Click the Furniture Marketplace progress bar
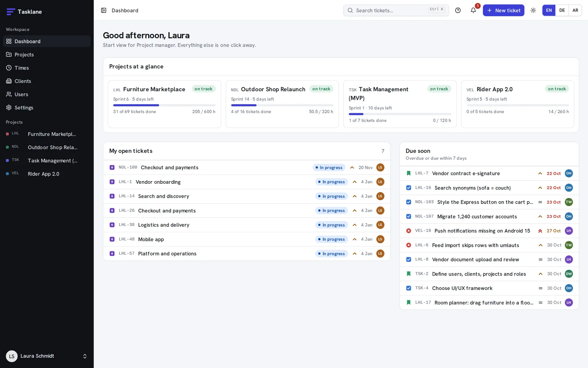Image resolution: width=588 pixels, height=368 pixels. coord(164,105)
